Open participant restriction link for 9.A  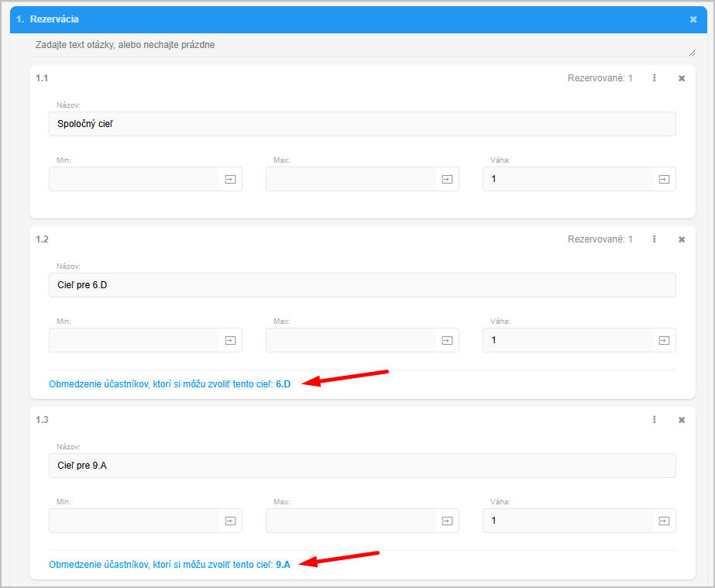(x=169, y=564)
